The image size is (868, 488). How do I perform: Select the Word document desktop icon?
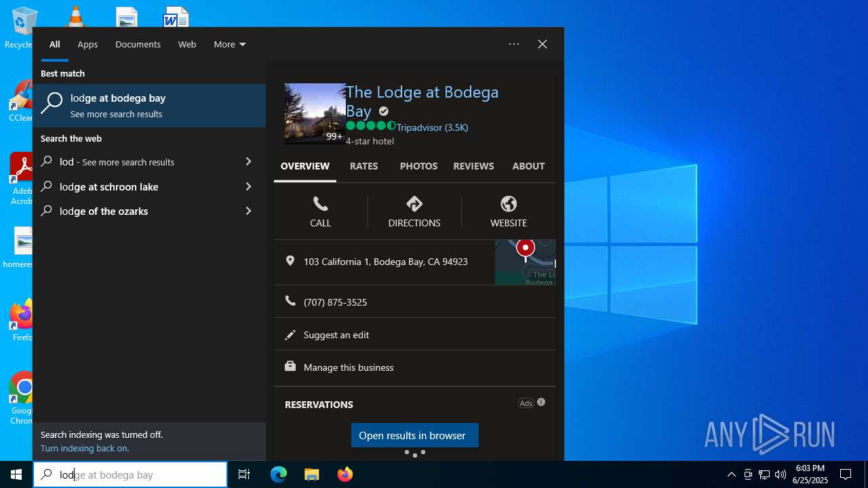176,16
